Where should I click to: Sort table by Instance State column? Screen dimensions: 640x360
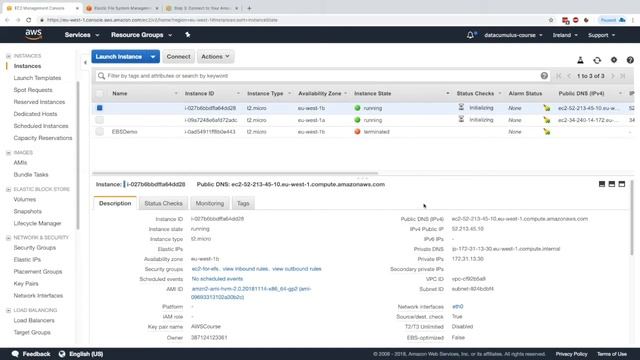(x=373, y=93)
